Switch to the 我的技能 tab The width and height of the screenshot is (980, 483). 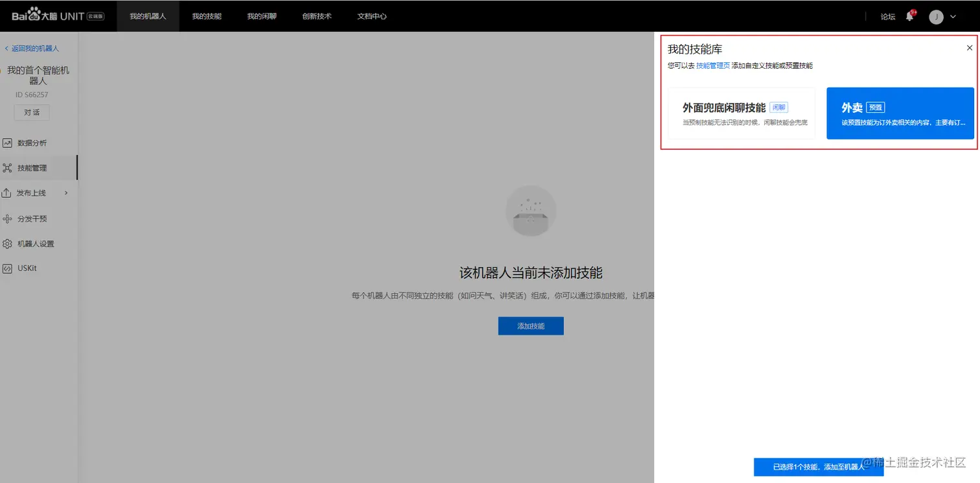(207, 16)
